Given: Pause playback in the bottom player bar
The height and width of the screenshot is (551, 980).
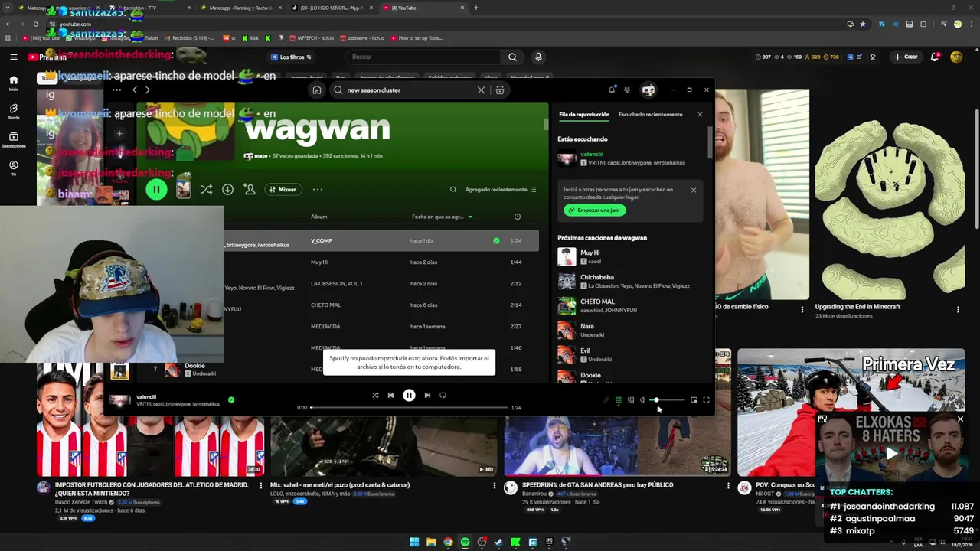Looking at the screenshot, I should pyautogui.click(x=409, y=396).
